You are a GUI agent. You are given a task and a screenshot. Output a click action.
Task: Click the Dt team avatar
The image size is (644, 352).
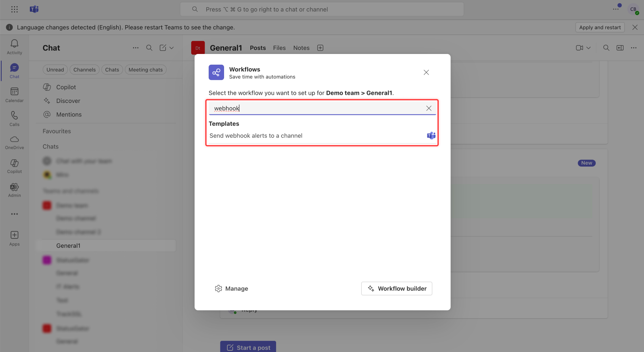198,48
